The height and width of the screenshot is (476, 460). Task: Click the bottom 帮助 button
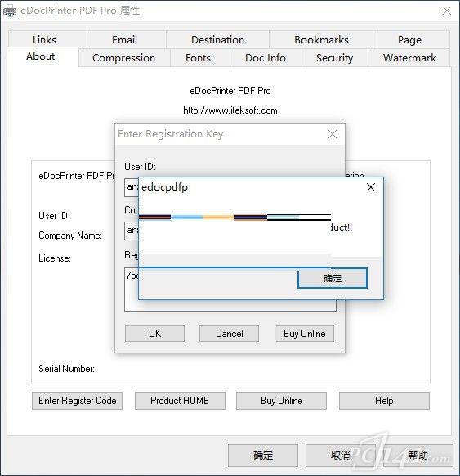pos(418,456)
